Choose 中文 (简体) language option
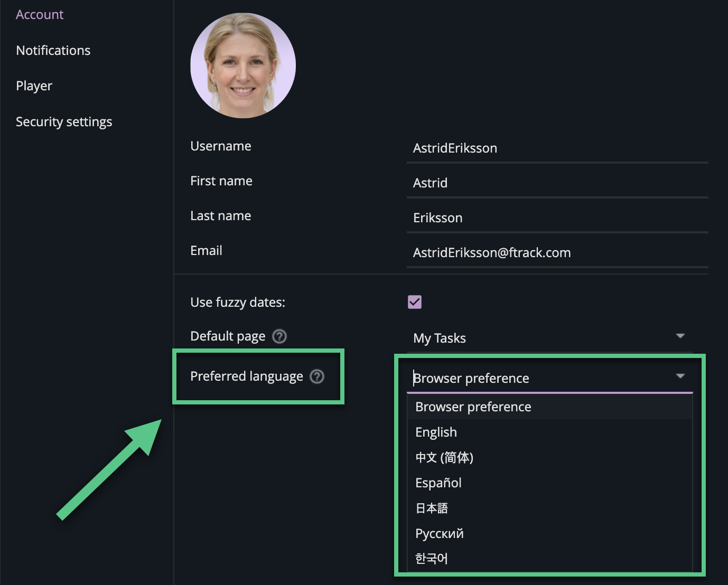The width and height of the screenshot is (728, 585). 444,458
